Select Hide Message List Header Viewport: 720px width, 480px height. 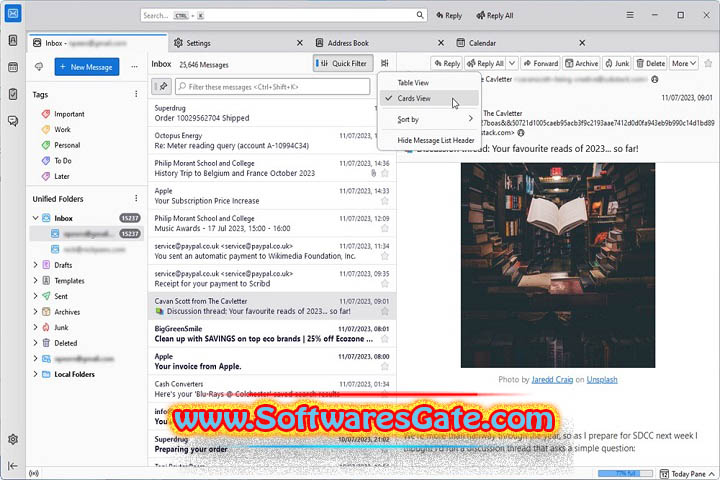(429, 141)
